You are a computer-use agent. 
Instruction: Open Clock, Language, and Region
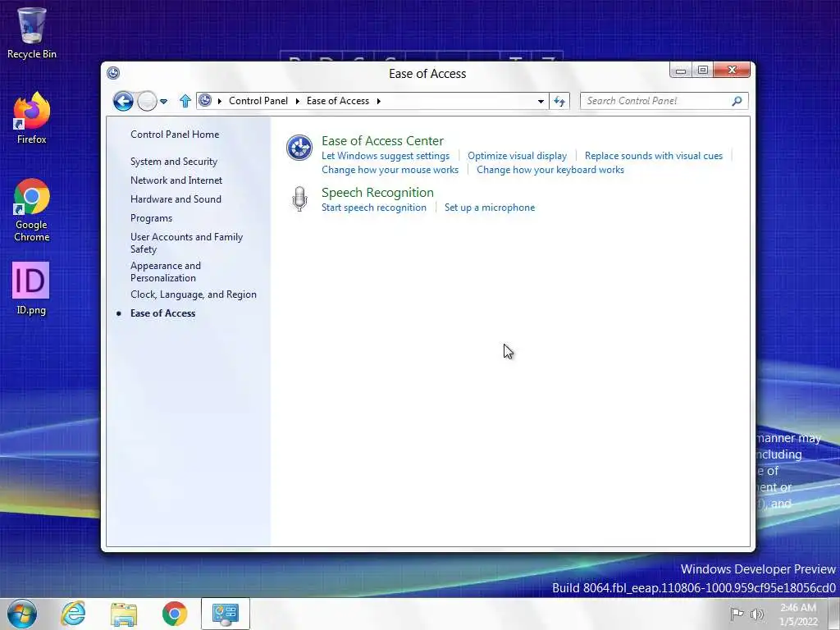click(194, 294)
